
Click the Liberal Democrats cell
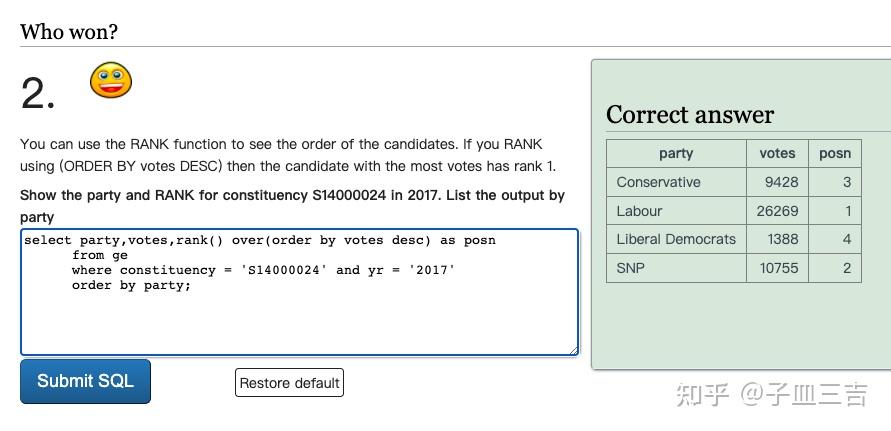(x=676, y=239)
